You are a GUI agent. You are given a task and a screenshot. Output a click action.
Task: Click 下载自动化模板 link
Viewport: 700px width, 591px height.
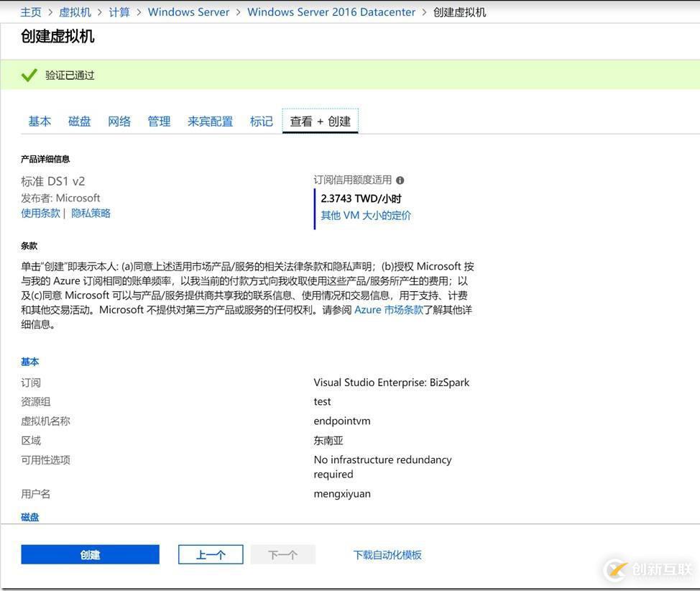point(387,555)
